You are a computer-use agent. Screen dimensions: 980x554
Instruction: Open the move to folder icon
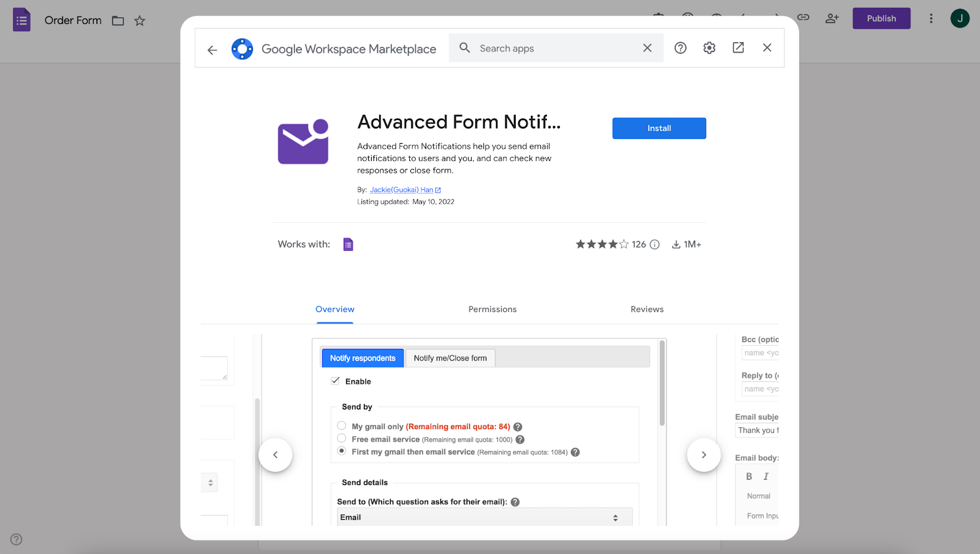point(118,21)
